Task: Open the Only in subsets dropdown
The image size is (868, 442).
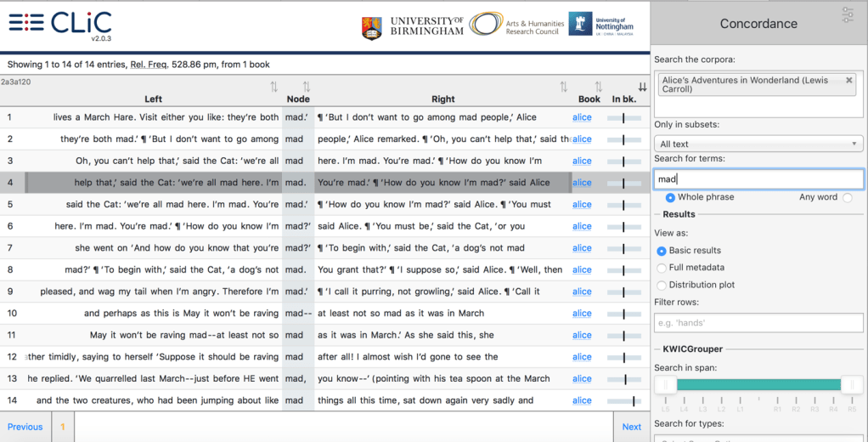Action: click(x=758, y=144)
